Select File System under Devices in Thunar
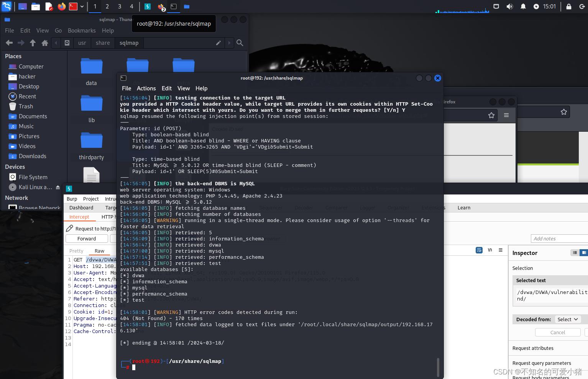The width and height of the screenshot is (588, 379). coord(33,177)
